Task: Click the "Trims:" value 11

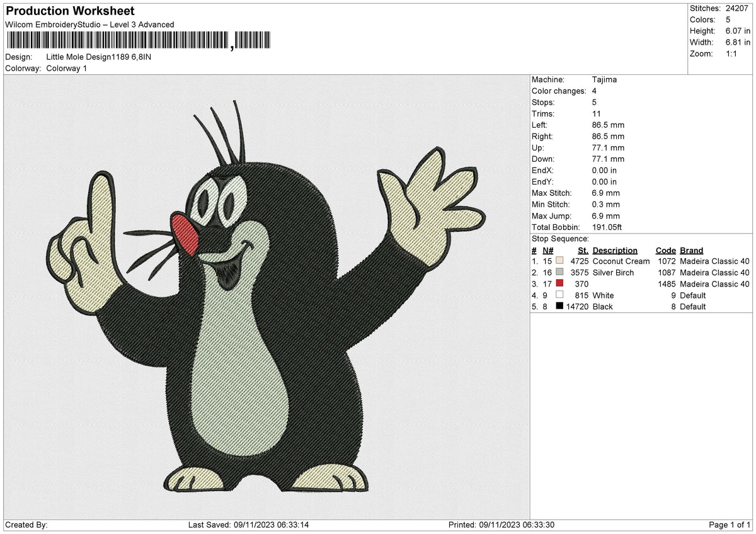Action: click(x=596, y=114)
